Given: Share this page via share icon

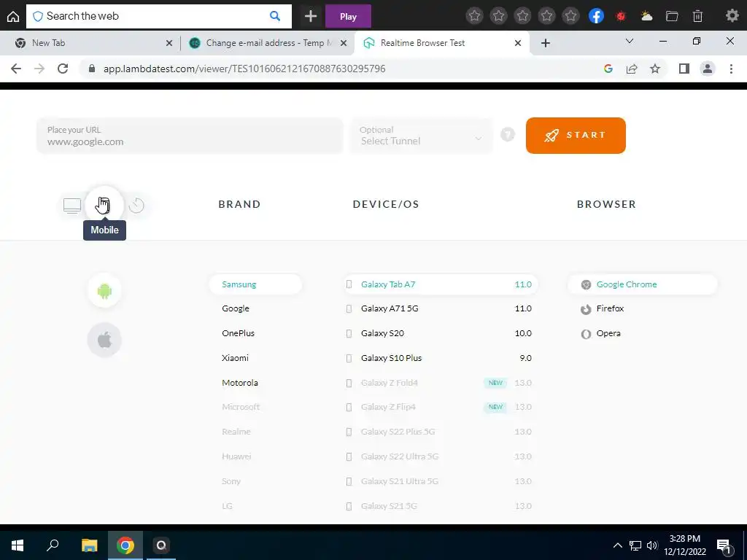Looking at the screenshot, I should click(x=632, y=69).
